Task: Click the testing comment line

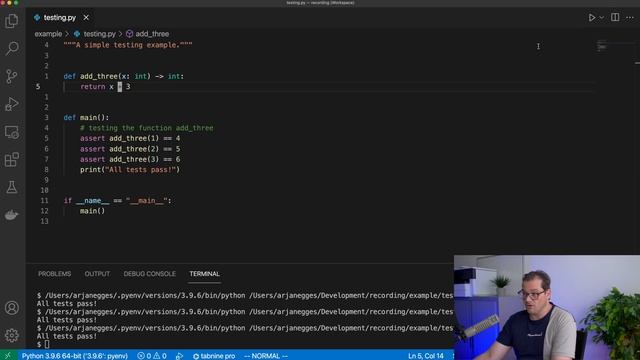Action: click(147, 128)
